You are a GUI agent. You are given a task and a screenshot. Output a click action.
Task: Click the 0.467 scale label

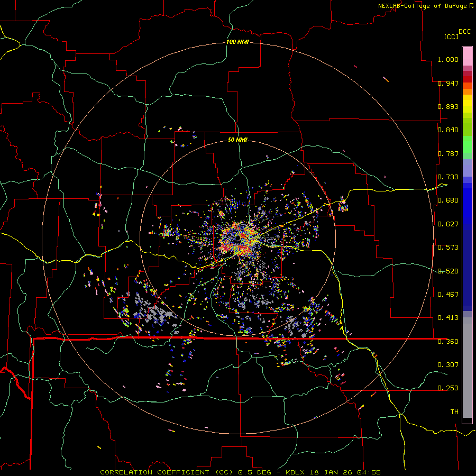click(448, 295)
